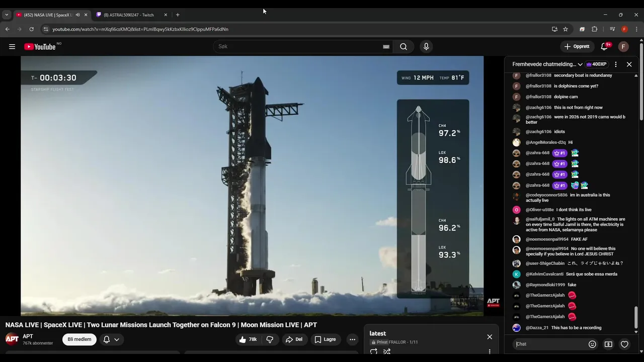The image size is (644, 362).
Task: Open the Chrome three-dot menu
Action: coord(636,29)
